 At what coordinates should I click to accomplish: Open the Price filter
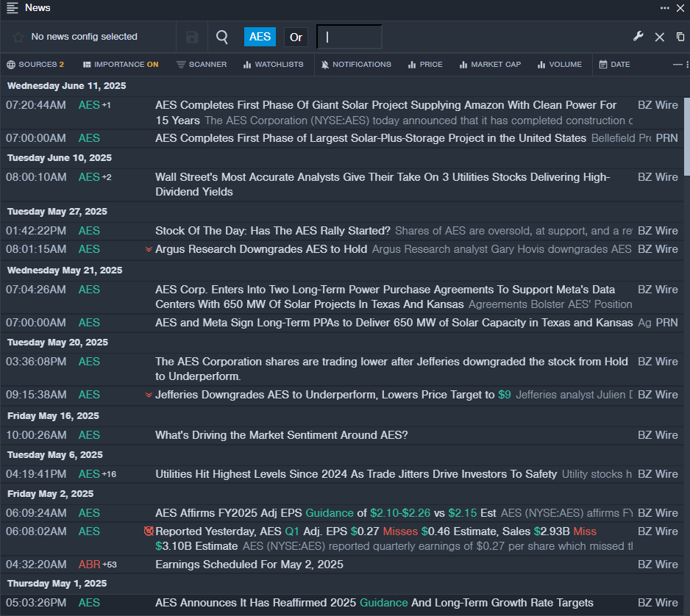coord(425,65)
